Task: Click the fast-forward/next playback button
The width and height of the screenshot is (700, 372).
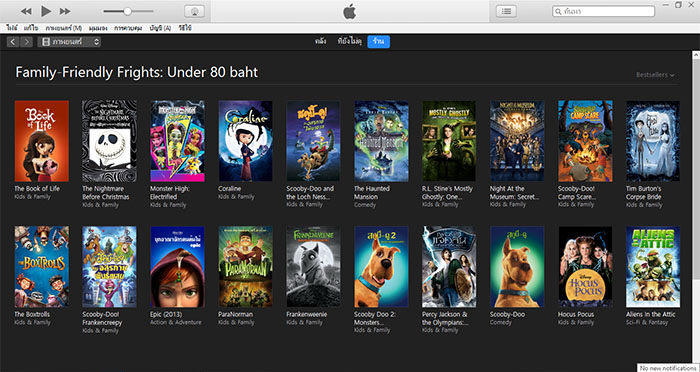Action: [x=65, y=11]
